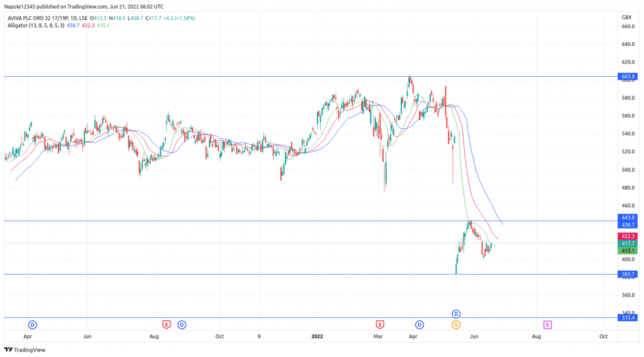This screenshot has width=644, height=357.
Task: Select the AVIVA PLC ORD 32 17/19P symbol title
Action: 38,18
